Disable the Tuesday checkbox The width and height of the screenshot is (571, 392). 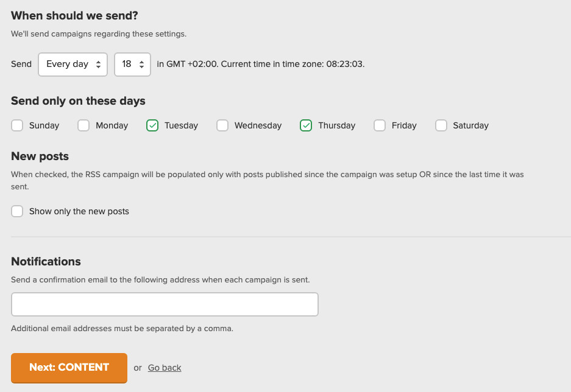tap(151, 125)
